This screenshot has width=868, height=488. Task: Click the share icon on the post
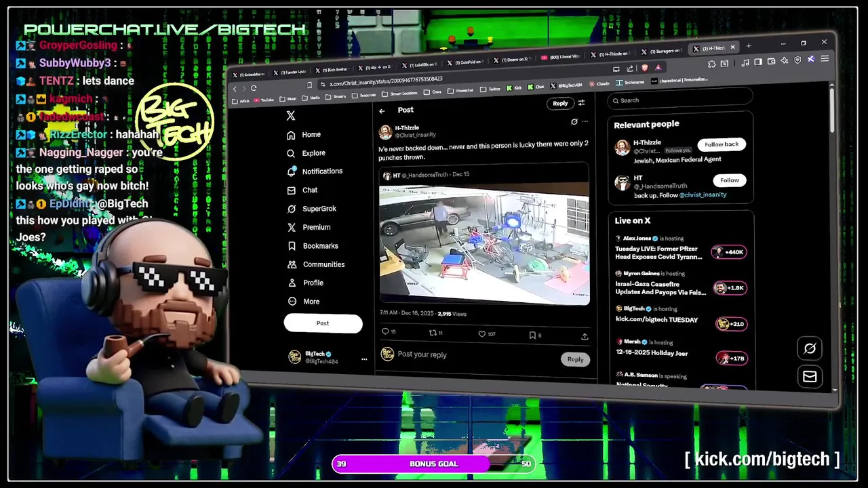click(x=585, y=336)
